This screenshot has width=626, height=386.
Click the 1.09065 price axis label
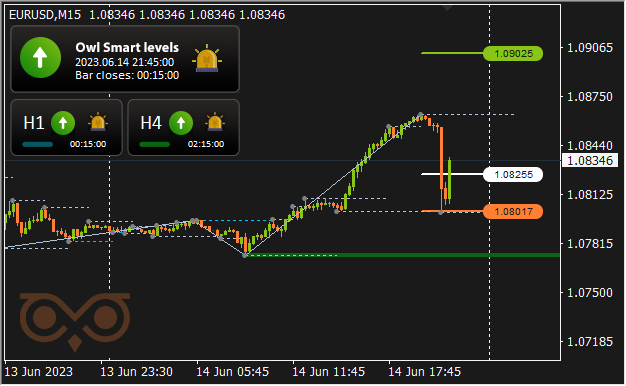590,48
